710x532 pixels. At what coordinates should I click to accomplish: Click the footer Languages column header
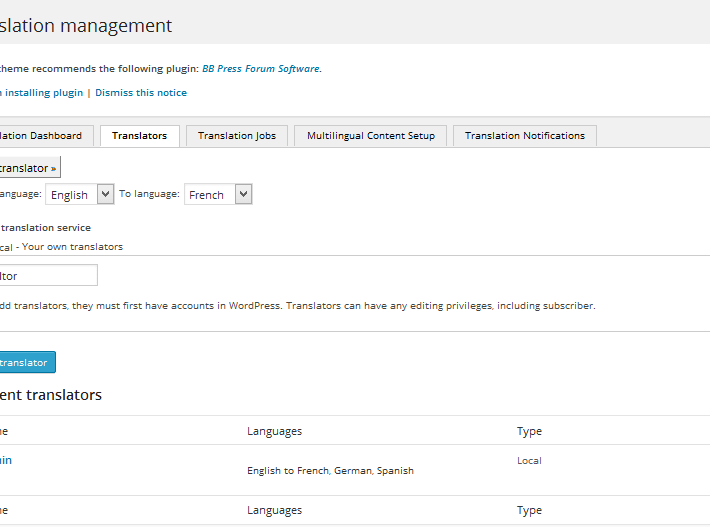pos(274,510)
